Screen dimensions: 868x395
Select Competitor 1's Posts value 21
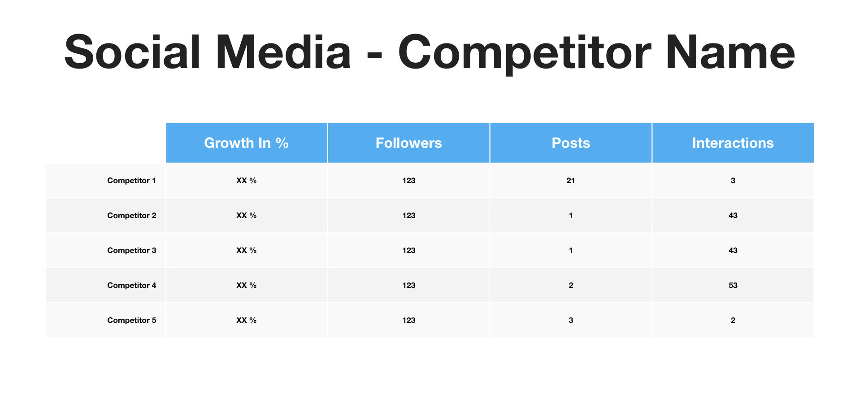(x=571, y=180)
